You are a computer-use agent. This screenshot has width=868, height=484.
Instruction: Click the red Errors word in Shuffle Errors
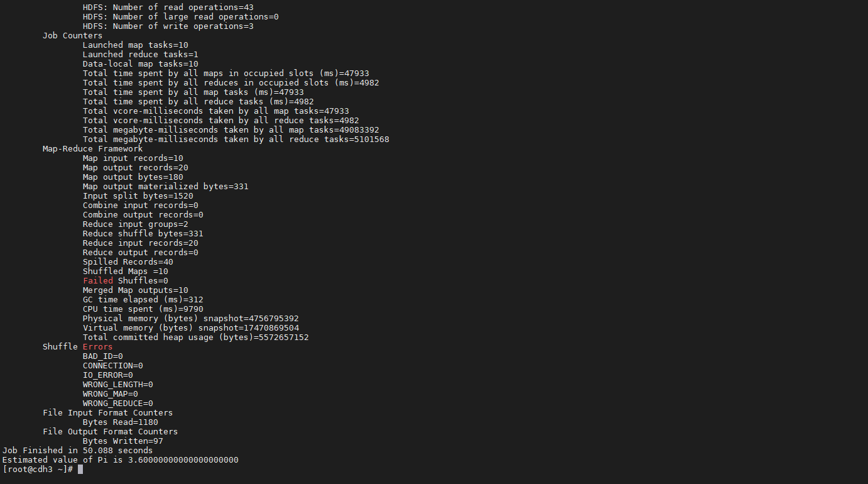pos(98,347)
